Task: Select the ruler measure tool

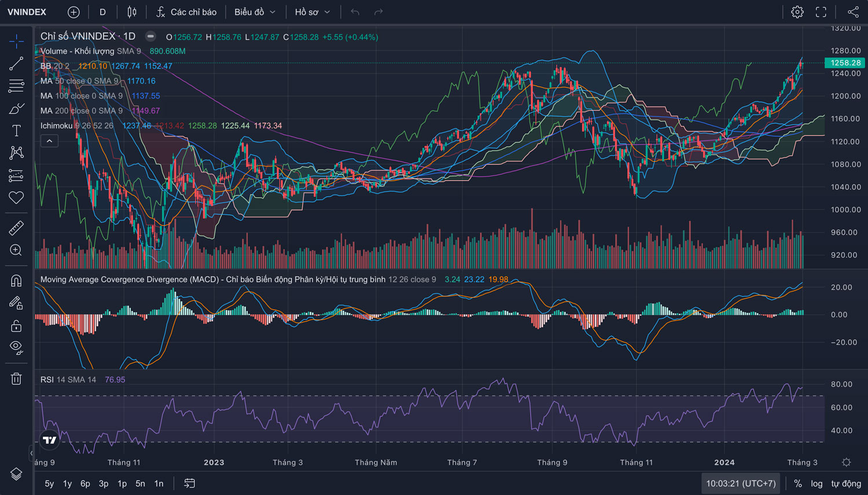Action: [16, 228]
